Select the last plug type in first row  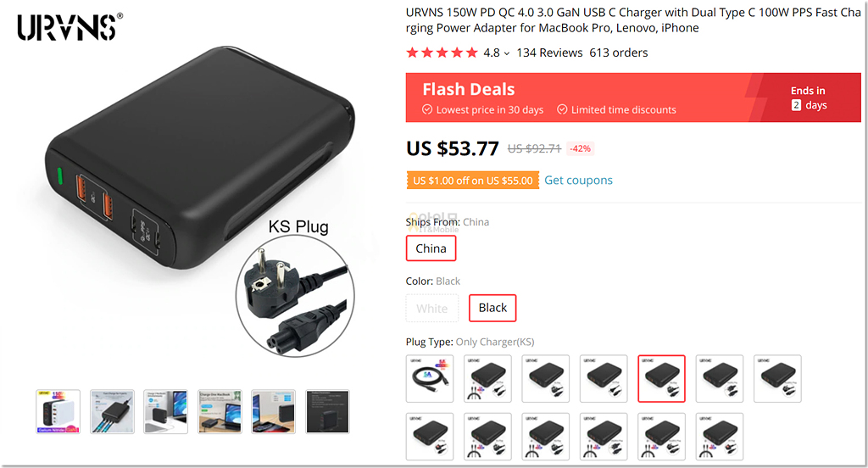click(777, 378)
